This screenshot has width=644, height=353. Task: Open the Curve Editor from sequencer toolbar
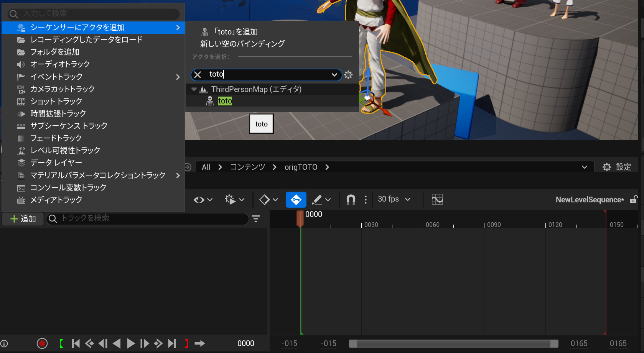[437, 199]
